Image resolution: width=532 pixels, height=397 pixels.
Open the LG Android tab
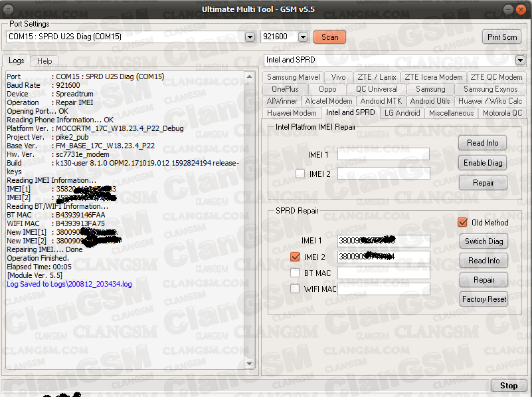click(x=402, y=113)
